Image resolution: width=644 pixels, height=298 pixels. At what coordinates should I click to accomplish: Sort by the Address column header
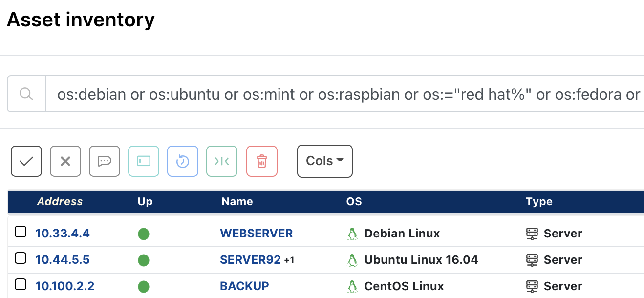[x=59, y=201]
